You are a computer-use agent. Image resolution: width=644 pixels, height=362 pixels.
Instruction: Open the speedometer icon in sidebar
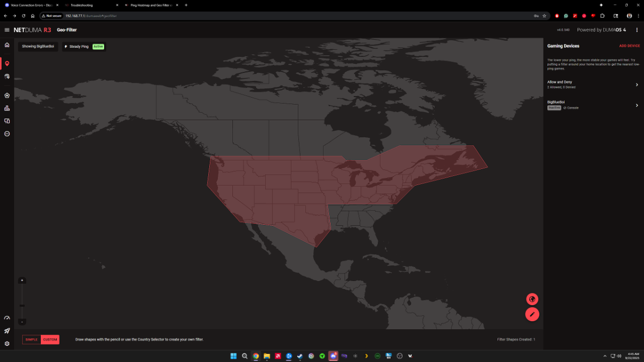pyautogui.click(x=7, y=319)
